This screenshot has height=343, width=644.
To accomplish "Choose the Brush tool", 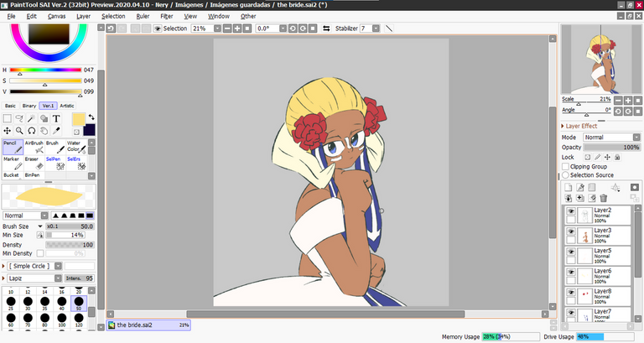I will pyautogui.click(x=55, y=147).
